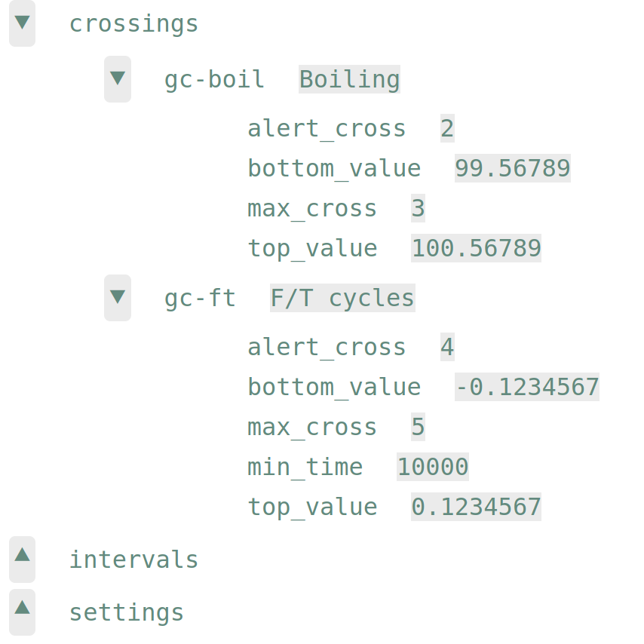This screenshot has width=644, height=644.
Task: Select bottom_value 99.56789 field
Action: coord(513,168)
